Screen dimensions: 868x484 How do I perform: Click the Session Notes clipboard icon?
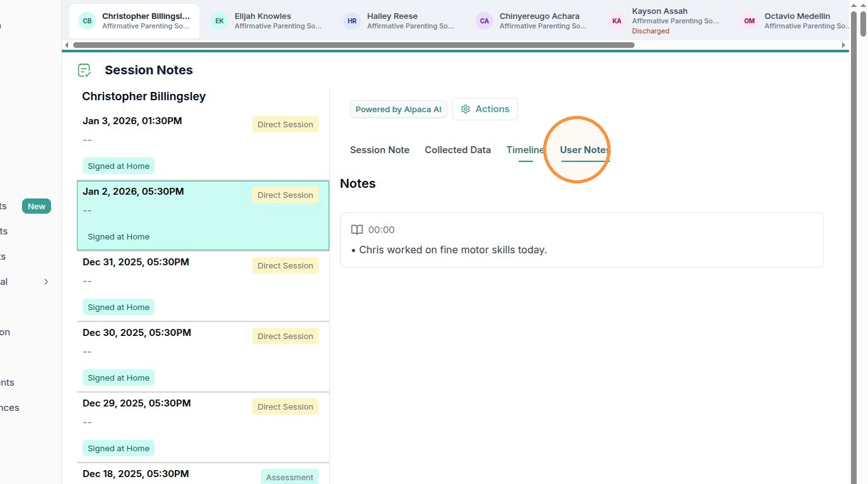point(85,71)
